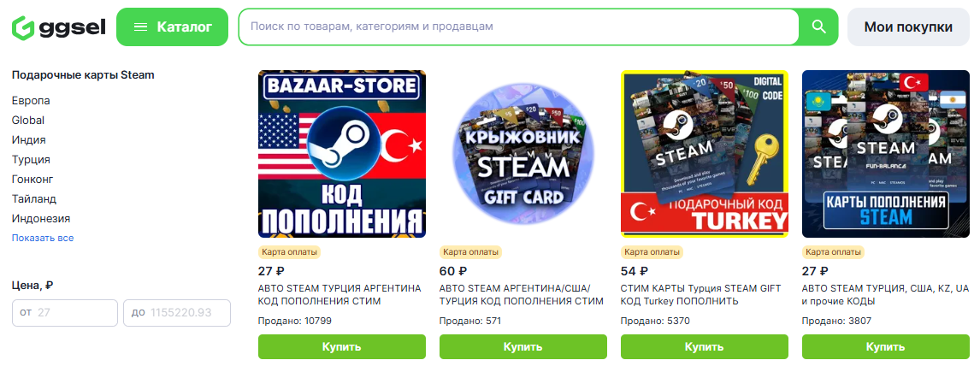Open the Каталог hamburger menu
980x366 pixels.
(173, 27)
